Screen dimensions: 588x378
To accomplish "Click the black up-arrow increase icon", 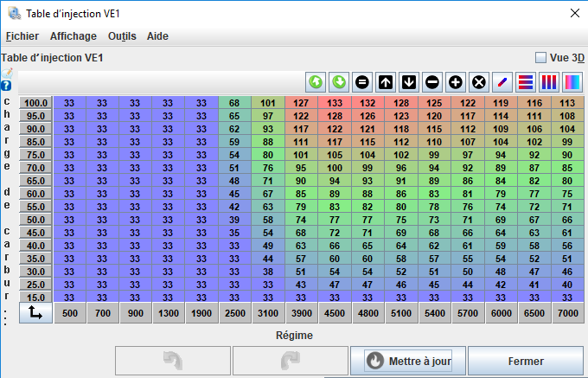I will pos(386,82).
